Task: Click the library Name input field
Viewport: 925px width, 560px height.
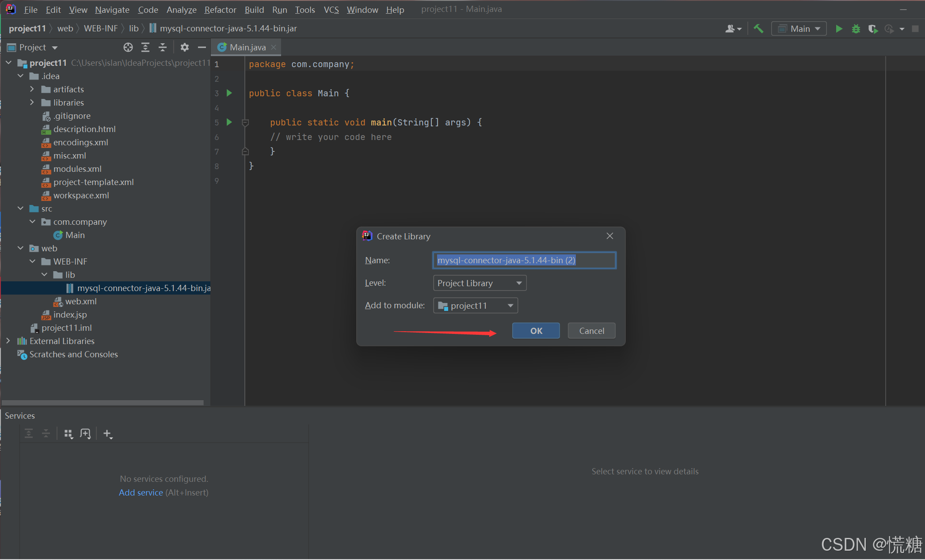Action: [524, 260]
